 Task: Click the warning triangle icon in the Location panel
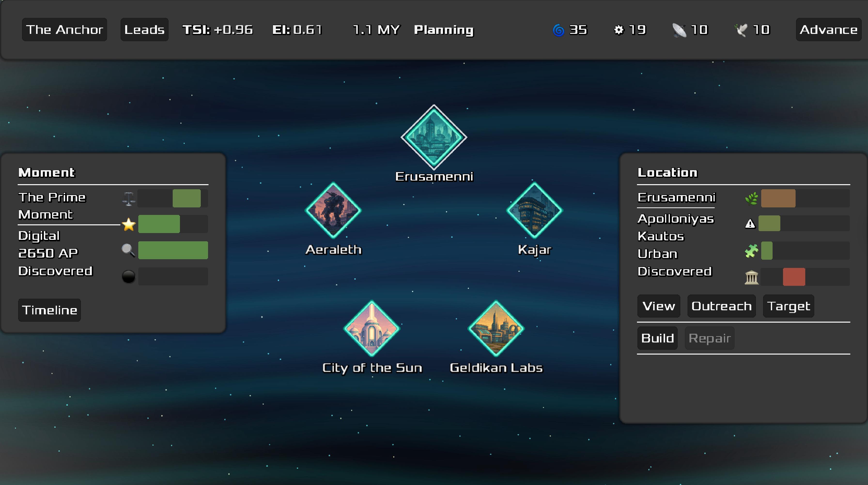point(750,223)
